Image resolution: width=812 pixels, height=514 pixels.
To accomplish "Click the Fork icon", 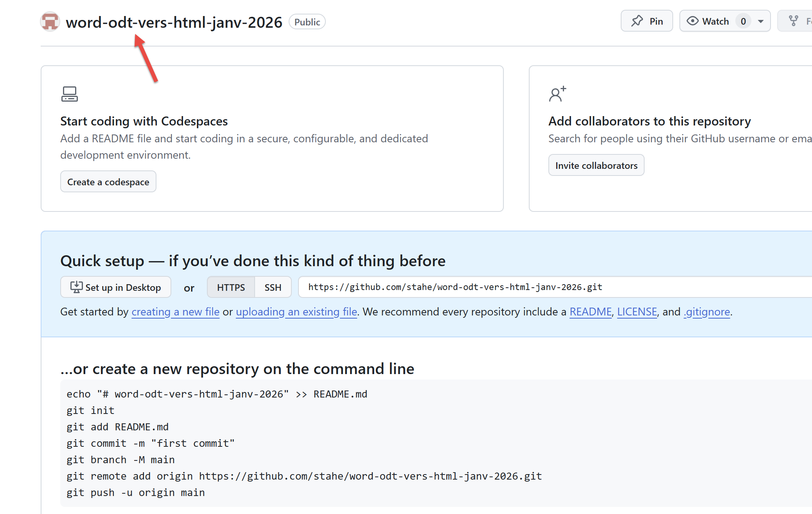I will pyautogui.click(x=794, y=21).
